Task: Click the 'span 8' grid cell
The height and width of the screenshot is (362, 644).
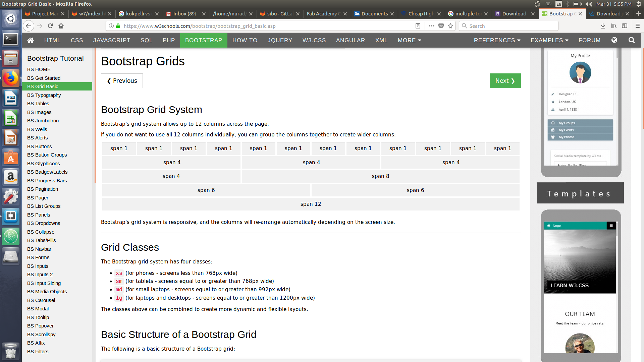Action: [x=380, y=176]
